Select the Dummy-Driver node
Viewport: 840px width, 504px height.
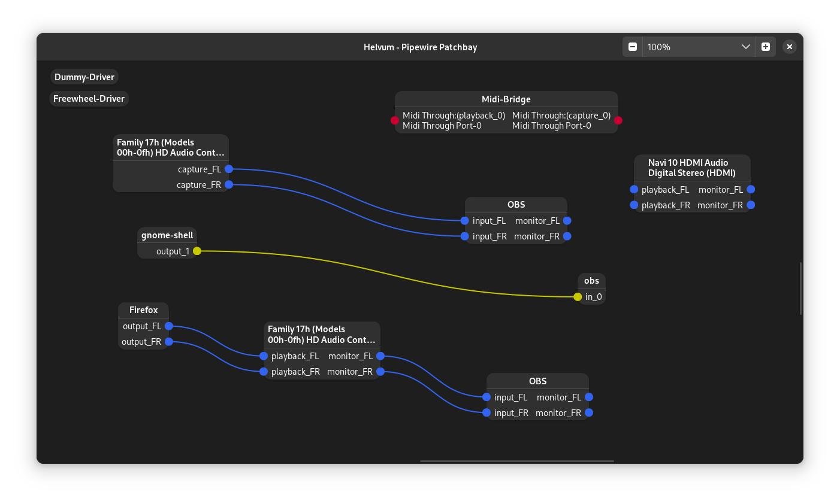pyautogui.click(x=84, y=77)
